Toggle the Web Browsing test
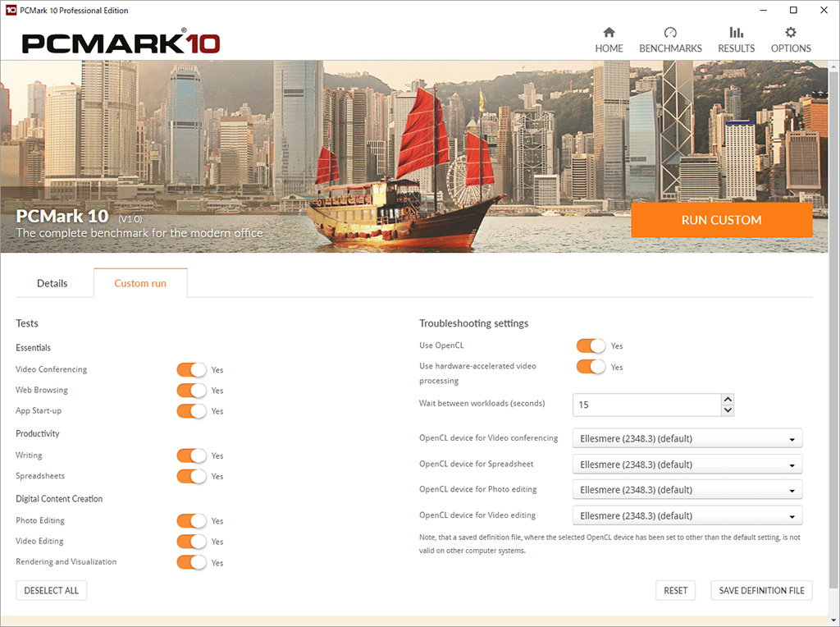Screen dimensions: 840x627 point(191,390)
